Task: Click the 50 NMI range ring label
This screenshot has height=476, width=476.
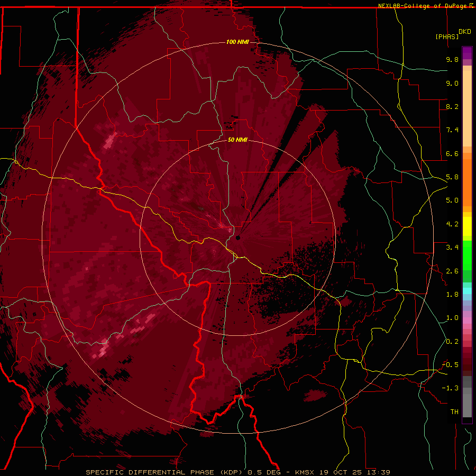Action: coord(237,140)
